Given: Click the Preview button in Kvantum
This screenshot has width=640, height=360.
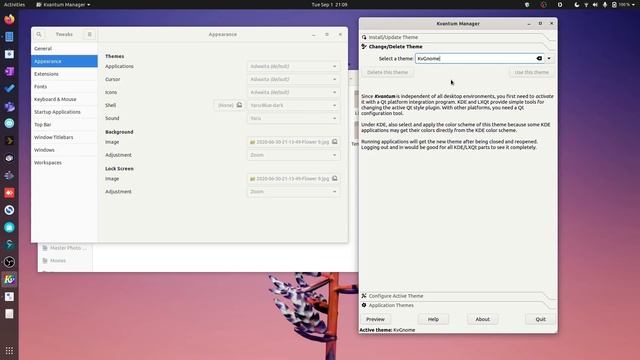Looking at the screenshot, I should pyautogui.click(x=375, y=319).
